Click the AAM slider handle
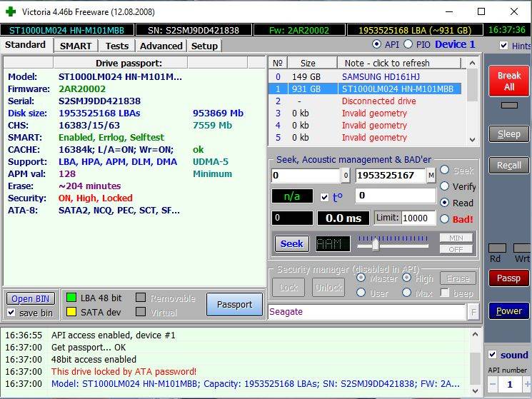The width and height of the screenshot is (532, 399). click(376, 244)
